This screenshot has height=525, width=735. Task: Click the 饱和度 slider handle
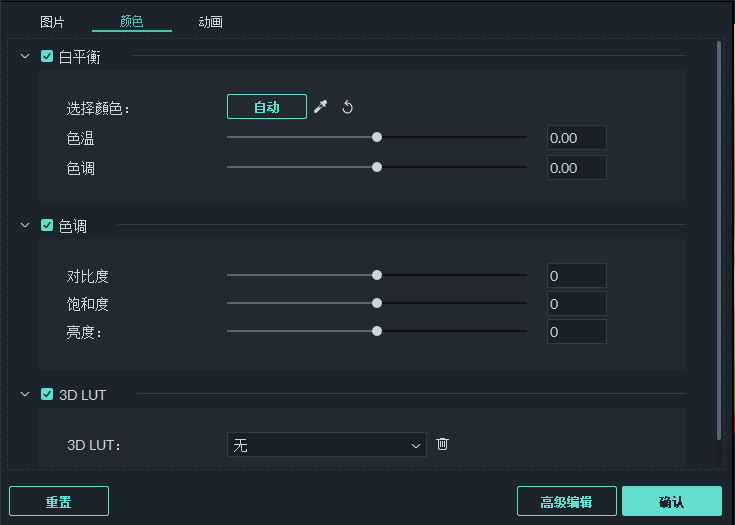click(x=377, y=303)
